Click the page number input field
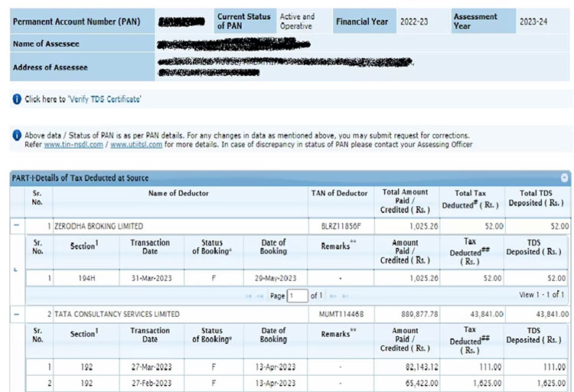This screenshot has width=574, height=392. tap(297, 296)
